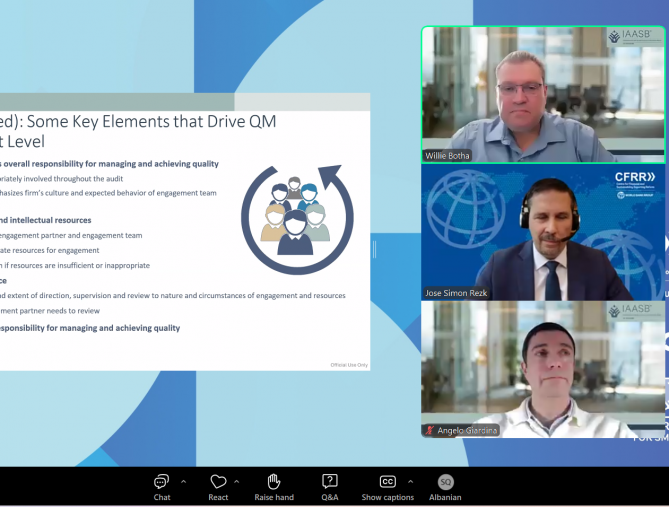Click divider handle between slide and videos
Image resolution: width=669 pixels, height=507 pixels.
(374, 248)
